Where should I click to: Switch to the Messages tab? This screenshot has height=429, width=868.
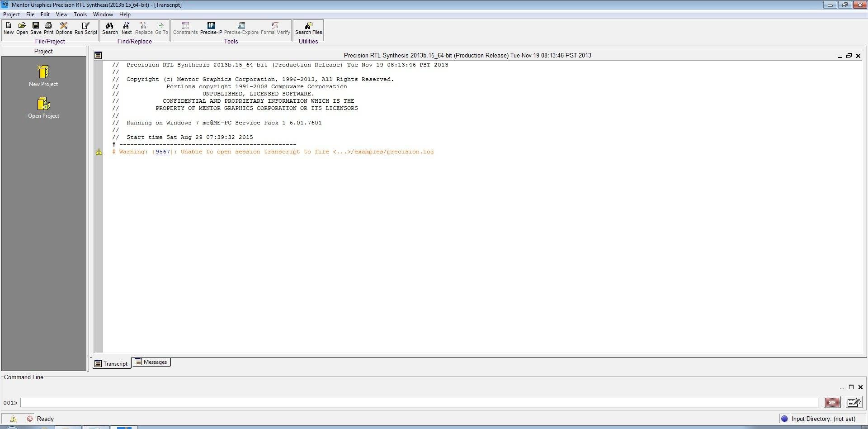pos(151,362)
